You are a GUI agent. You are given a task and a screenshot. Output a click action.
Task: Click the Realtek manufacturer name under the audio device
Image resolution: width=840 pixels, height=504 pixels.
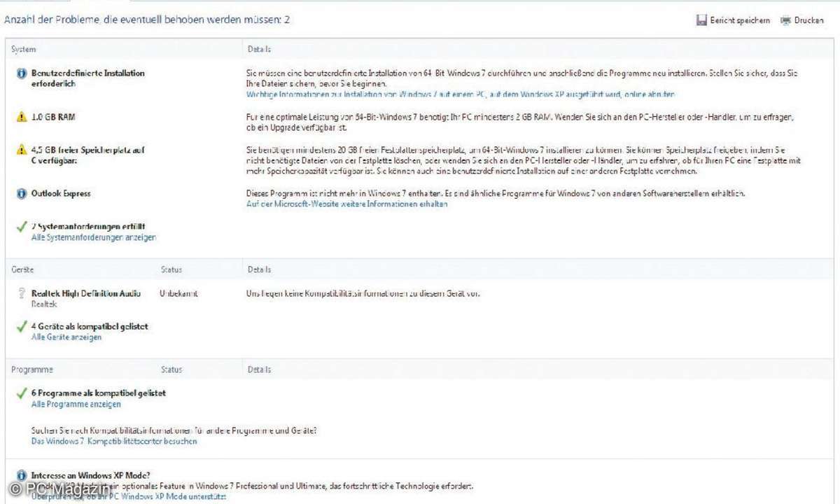click(x=44, y=304)
